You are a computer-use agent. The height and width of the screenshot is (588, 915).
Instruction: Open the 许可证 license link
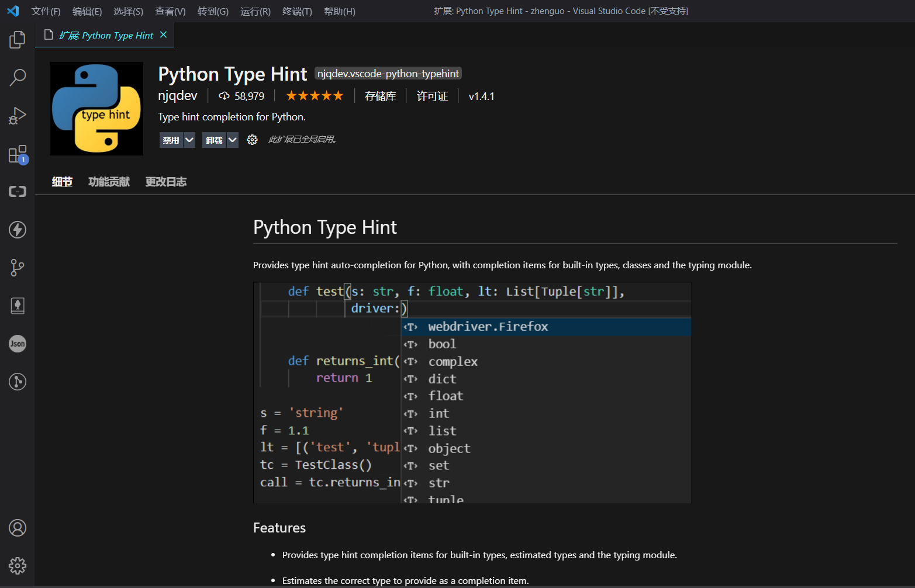point(432,96)
